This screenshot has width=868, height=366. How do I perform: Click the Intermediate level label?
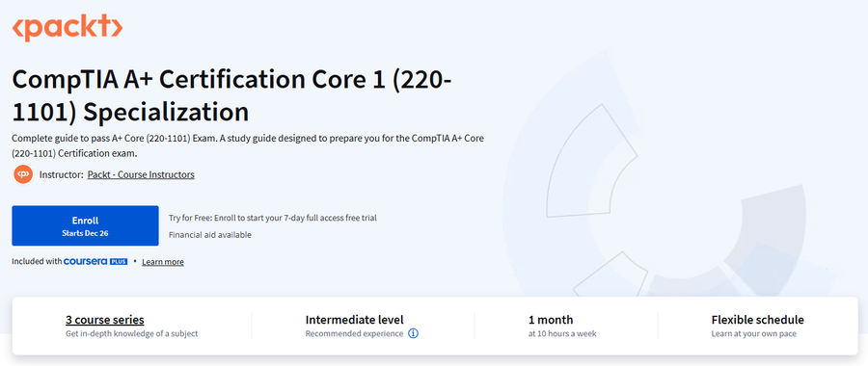[x=354, y=320]
